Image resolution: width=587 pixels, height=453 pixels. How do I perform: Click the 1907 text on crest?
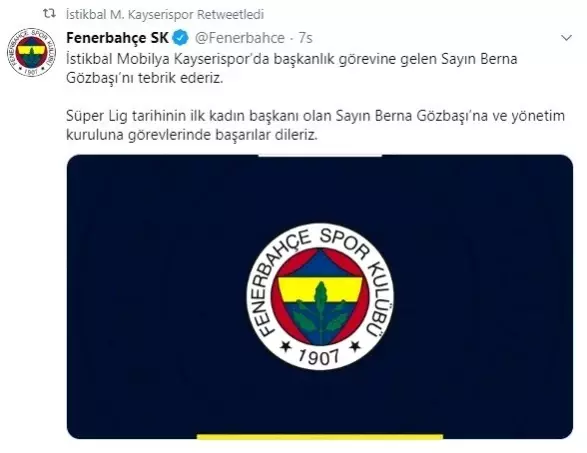click(x=319, y=356)
